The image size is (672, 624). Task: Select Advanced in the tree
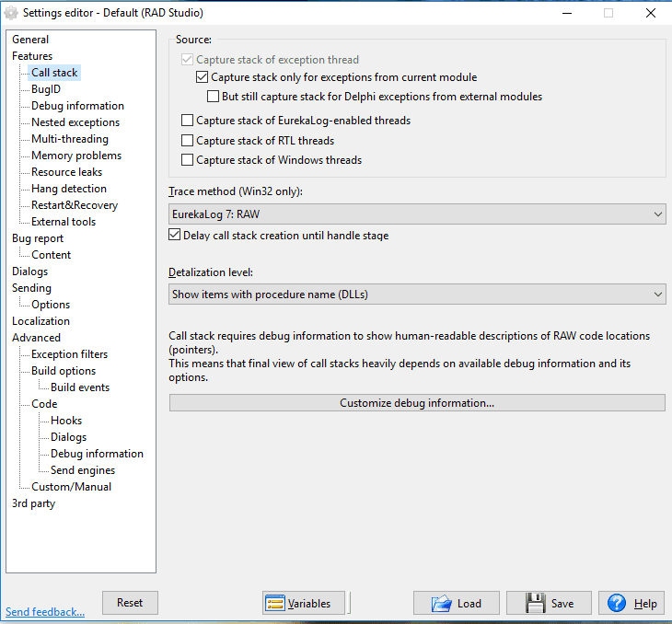coord(37,338)
